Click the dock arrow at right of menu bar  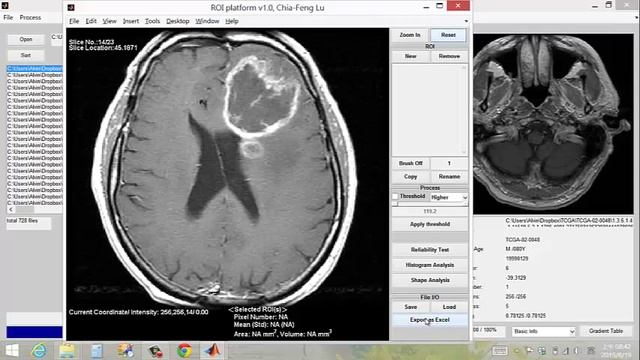466,21
